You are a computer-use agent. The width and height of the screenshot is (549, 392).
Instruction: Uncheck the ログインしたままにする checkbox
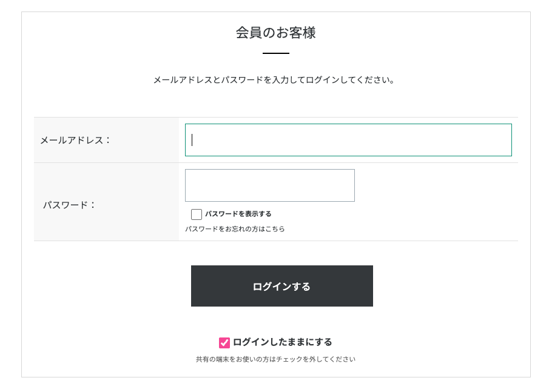(224, 343)
